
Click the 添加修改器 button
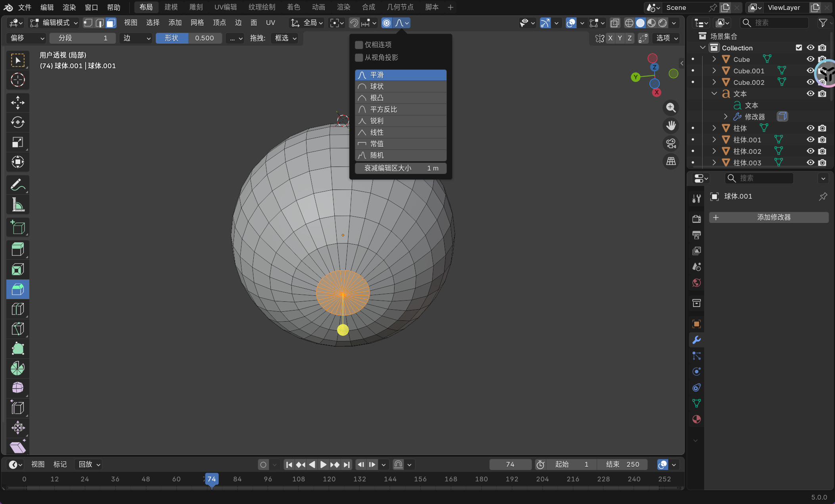coord(768,217)
